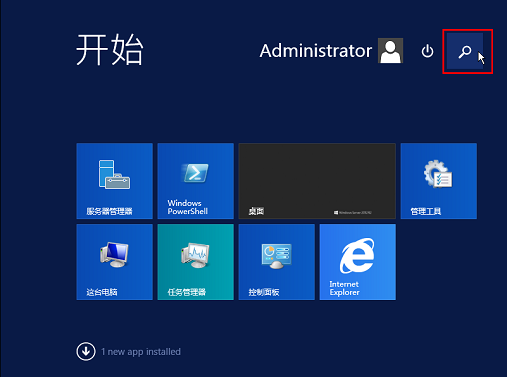Click the down arrow for all apps
This screenshot has width=507, height=377.
pos(86,351)
